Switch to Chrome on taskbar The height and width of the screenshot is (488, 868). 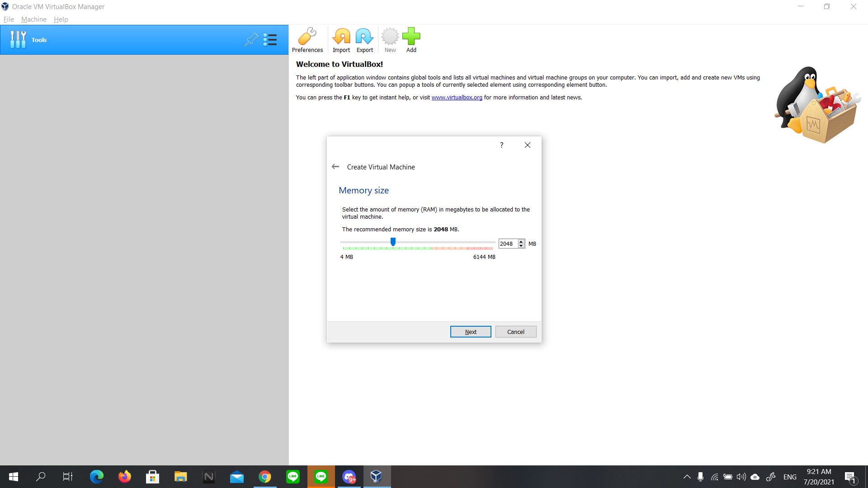pyautogui.click(x=264, y=477)
